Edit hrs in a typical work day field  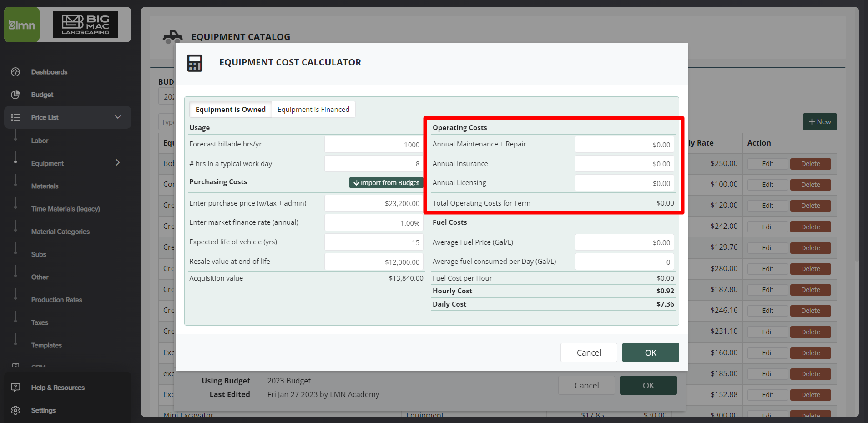click(373, 164)
